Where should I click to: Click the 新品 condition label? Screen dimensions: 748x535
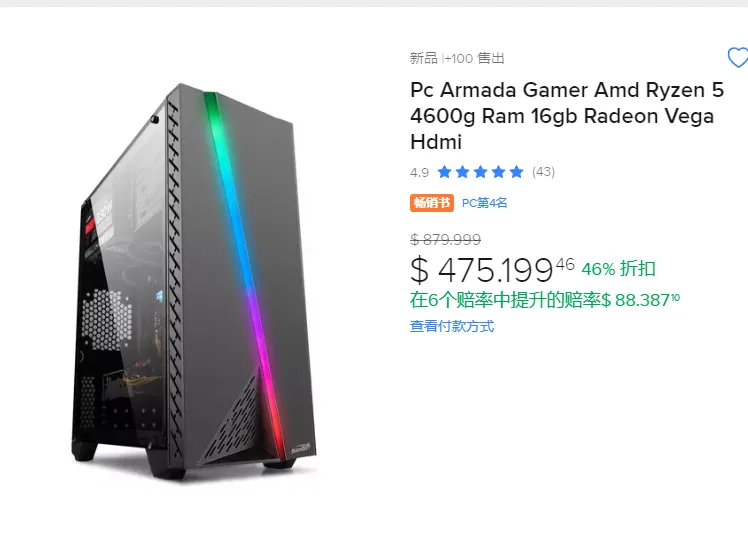click(x=424, y=58)
